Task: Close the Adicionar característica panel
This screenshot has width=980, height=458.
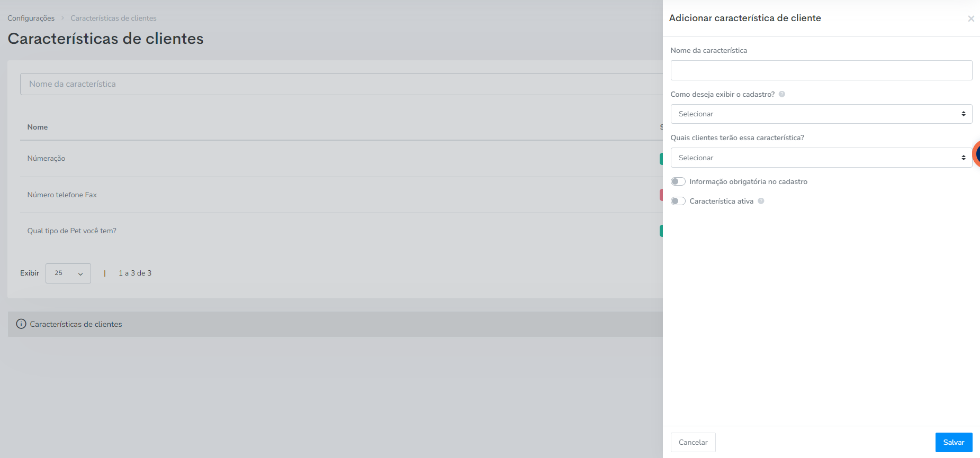Action: [x=971, y=19]
